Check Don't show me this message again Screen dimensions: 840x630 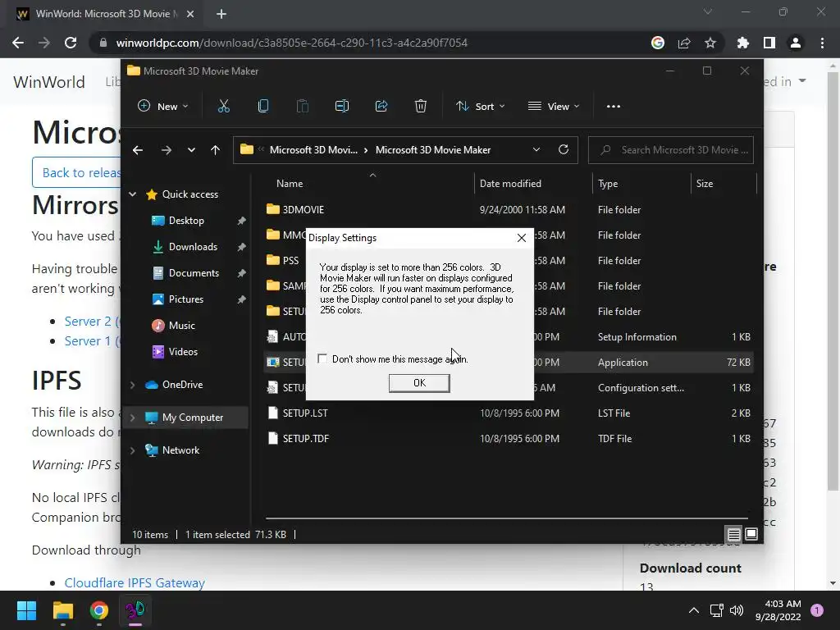point(322,358)
